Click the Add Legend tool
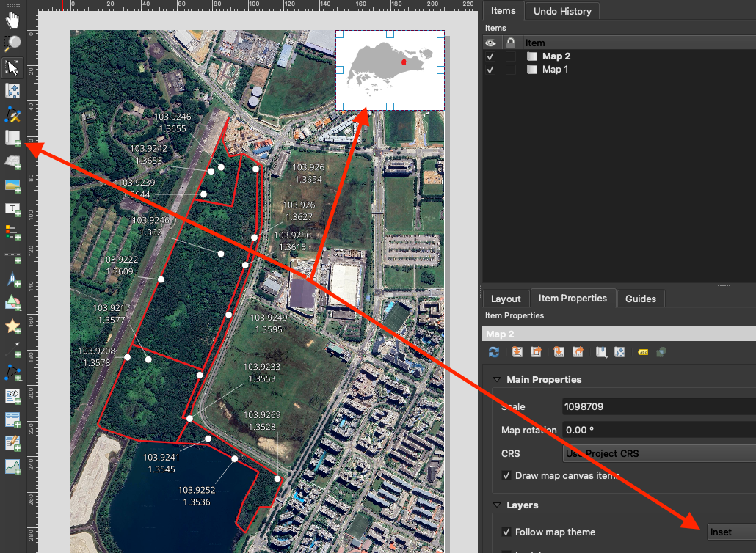The width and height of the screenshot is (756, 553). click(x=12, y=232)
